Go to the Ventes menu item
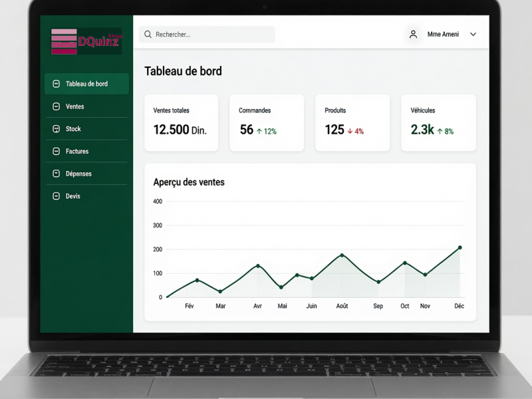This screenshot has width=532, height=399. (86, 106)
